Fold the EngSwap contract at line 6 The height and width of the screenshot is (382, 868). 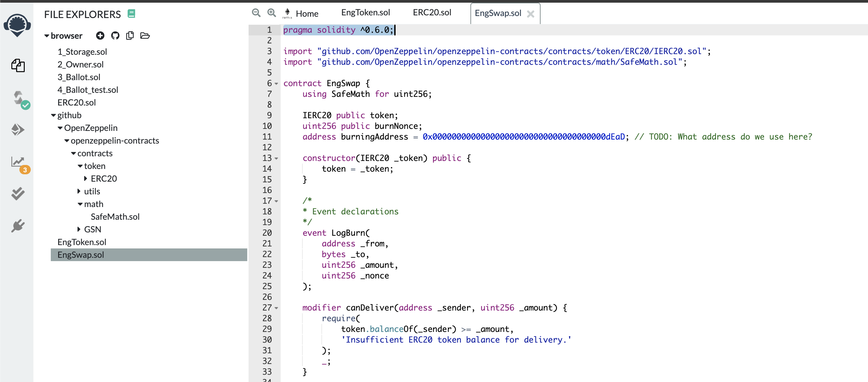[x=276, y=84]
